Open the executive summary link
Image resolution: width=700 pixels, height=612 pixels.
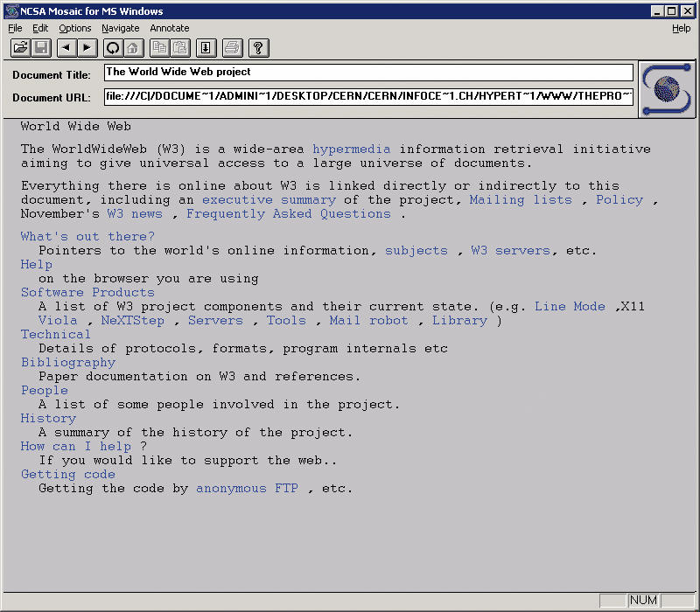(269, 200)
